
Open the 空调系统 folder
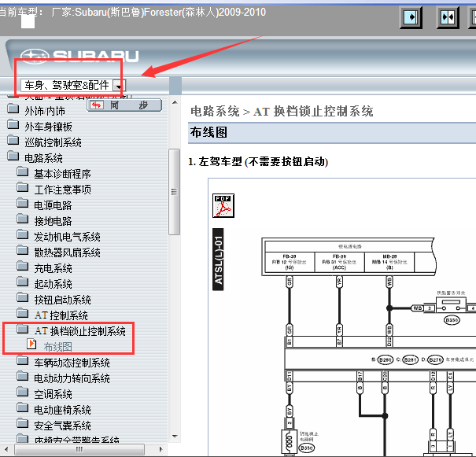[x=53, y=394]
